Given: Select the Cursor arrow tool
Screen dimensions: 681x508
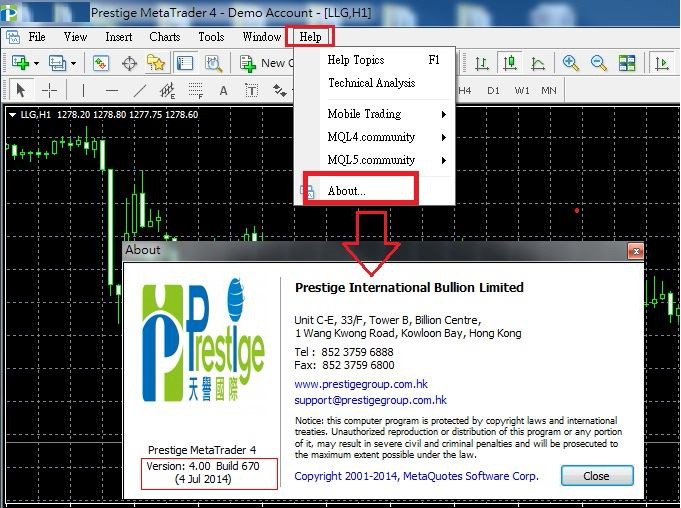Looking at the screenshot, I should (x=20, y=90).
